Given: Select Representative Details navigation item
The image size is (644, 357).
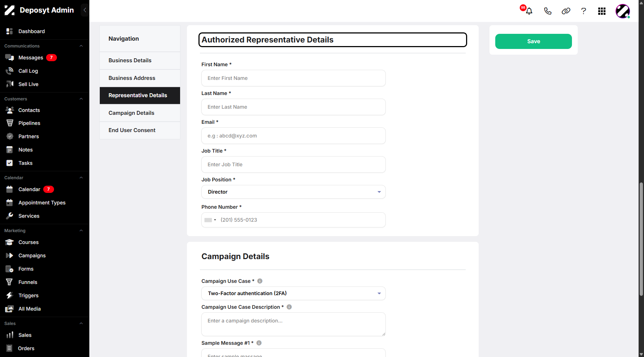Looking at the screenshot, I should click(140, 95).
